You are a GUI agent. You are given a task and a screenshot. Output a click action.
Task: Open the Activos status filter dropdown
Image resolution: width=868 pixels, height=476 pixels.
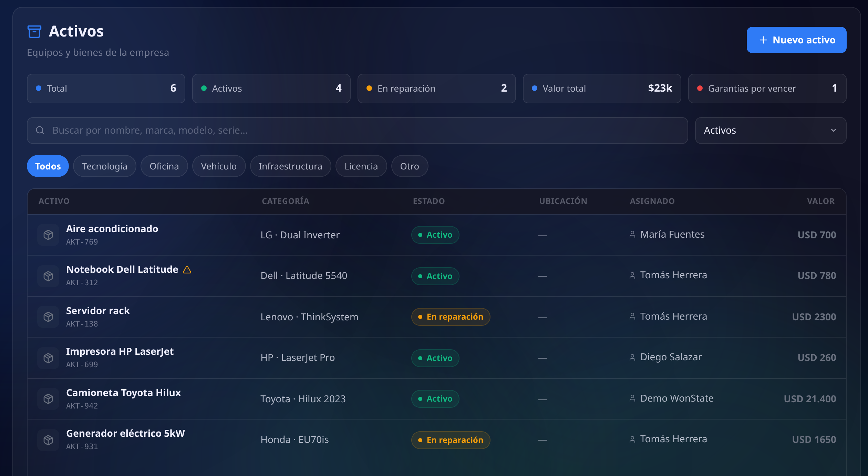[771, 131]
